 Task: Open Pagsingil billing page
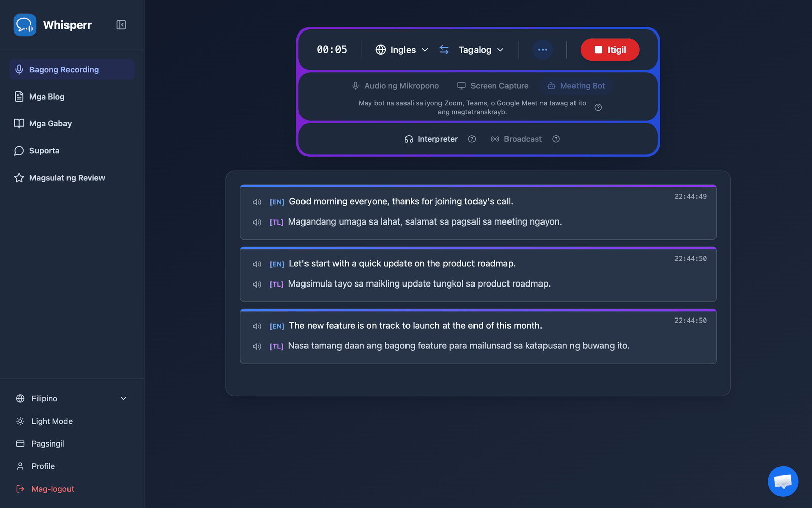pos(72,443)
